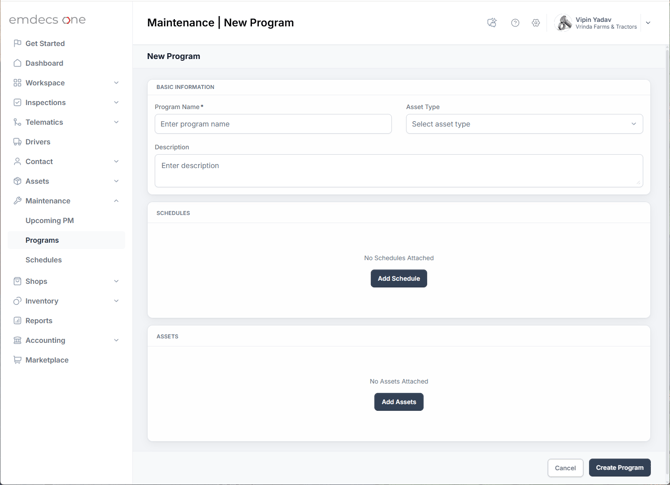The image size is (670, 485).
Task: Click the Reports chart icon
Action: tap(17, 320)
